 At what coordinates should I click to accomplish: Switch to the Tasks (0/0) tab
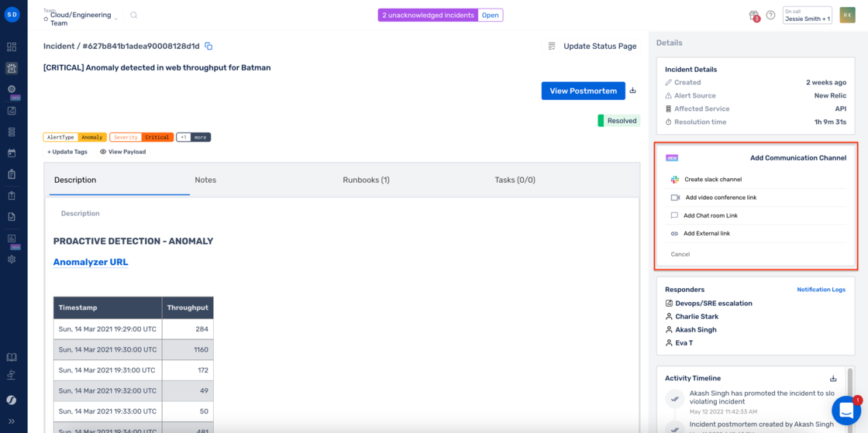click(x=515, y=180)
